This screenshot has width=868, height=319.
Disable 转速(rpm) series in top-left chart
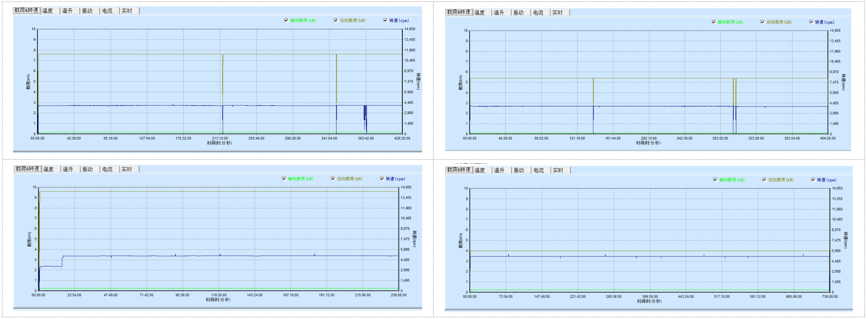coord(386,21)
